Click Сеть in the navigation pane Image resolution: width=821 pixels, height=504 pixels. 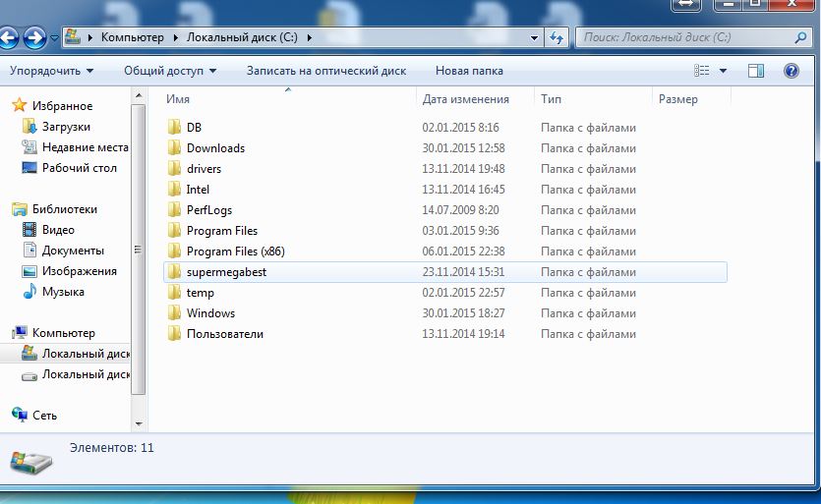click(44, 416)
